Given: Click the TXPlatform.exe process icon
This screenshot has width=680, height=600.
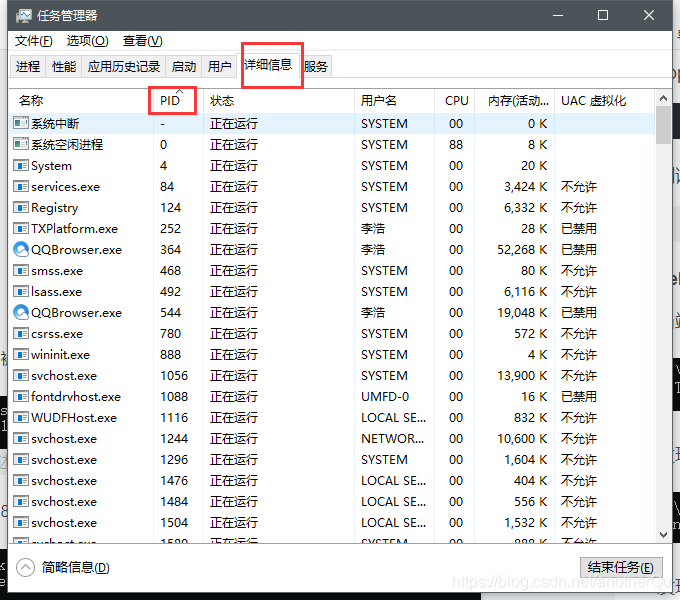Looking at the screenshot, I should coord(21,228).
